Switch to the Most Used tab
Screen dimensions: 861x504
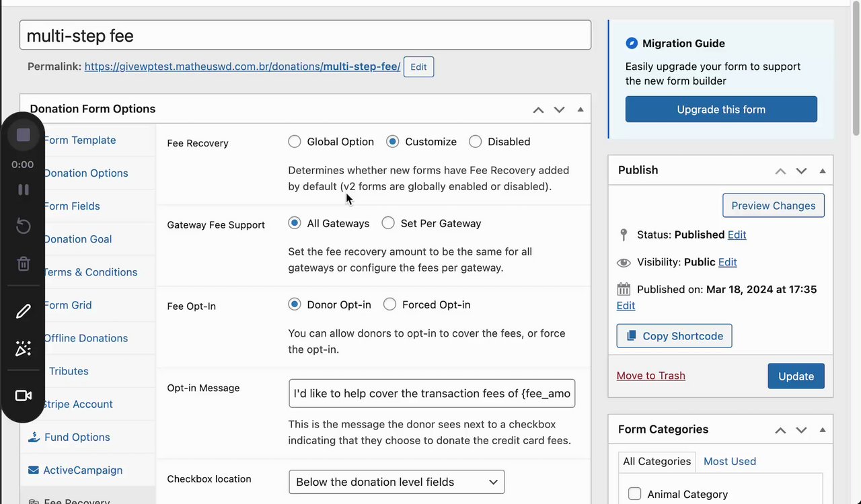tap(729, 461)
